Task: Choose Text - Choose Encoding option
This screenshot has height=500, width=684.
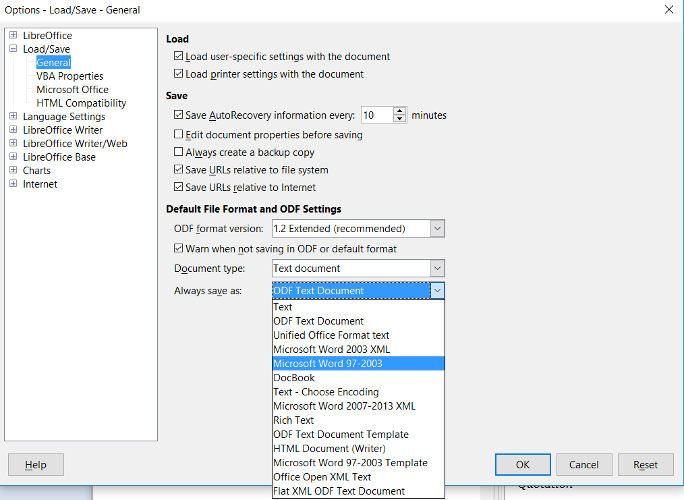Action: tap(358, 392)
